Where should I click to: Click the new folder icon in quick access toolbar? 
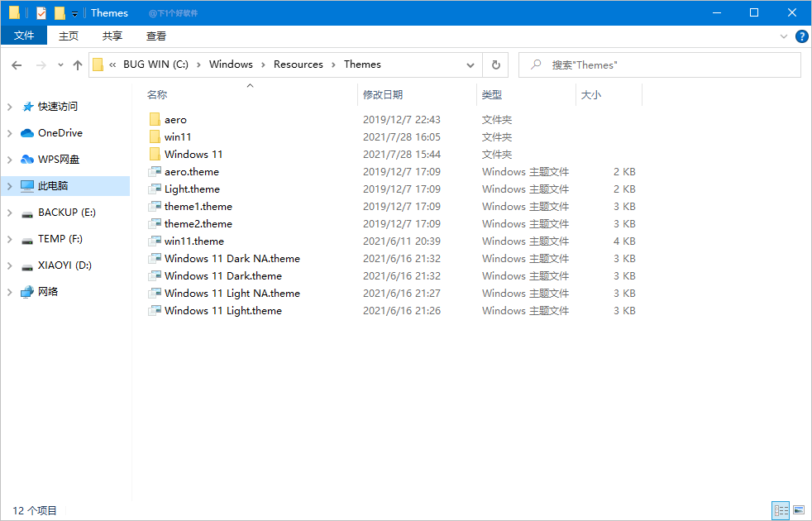tap(60, 12)
